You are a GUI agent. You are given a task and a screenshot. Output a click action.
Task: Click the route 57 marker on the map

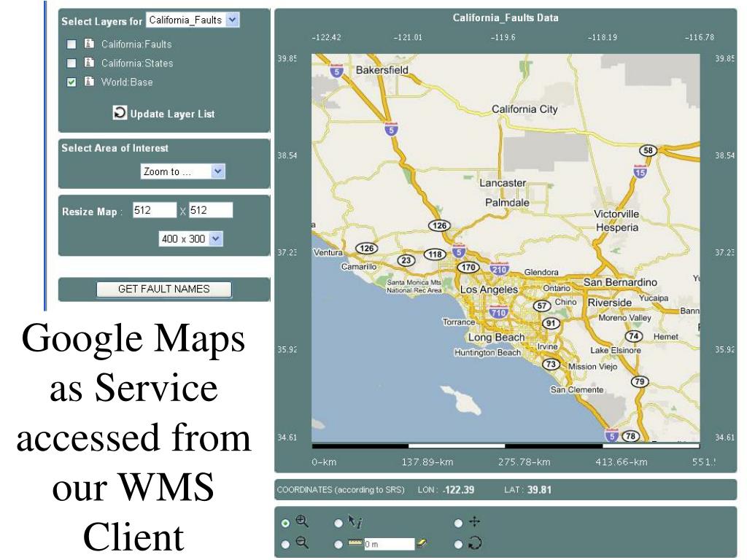click(542, 306)
